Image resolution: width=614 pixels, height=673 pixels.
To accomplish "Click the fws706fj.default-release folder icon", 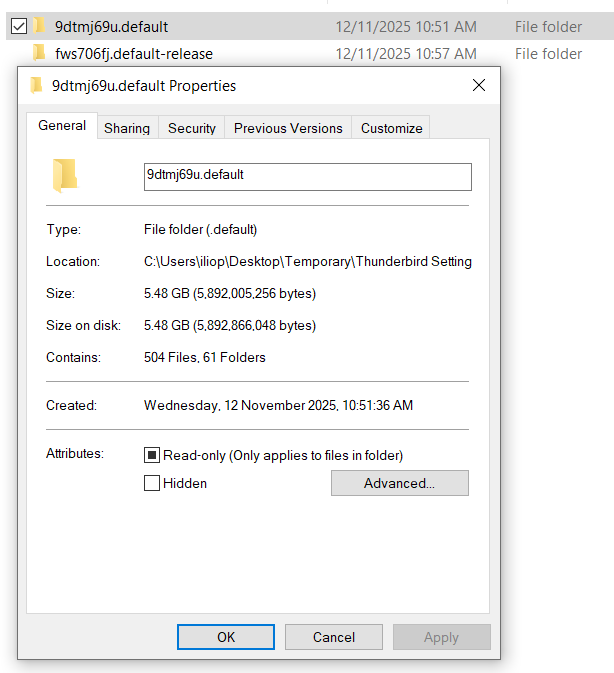I will pos(39,53).
